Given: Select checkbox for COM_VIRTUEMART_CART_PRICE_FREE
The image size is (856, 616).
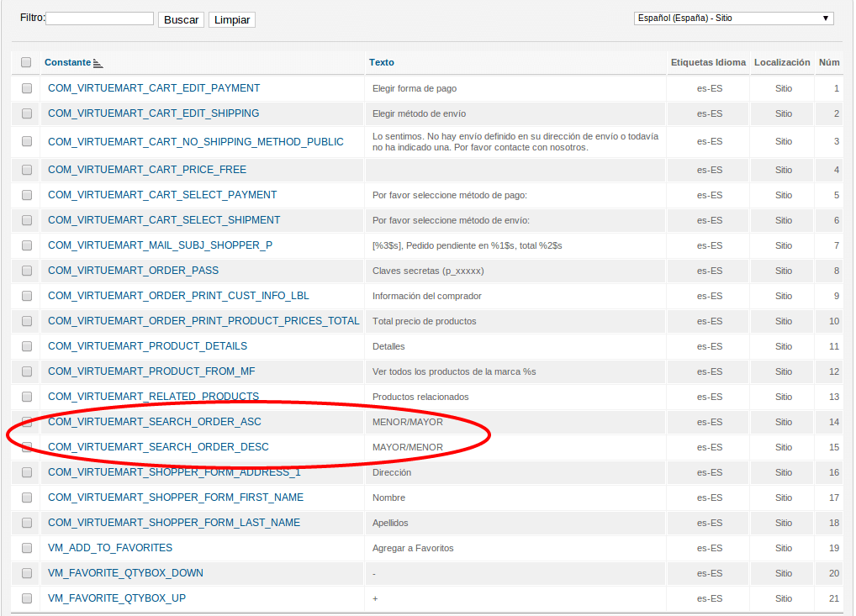Looking at the screenshot, I should [27, 170].
